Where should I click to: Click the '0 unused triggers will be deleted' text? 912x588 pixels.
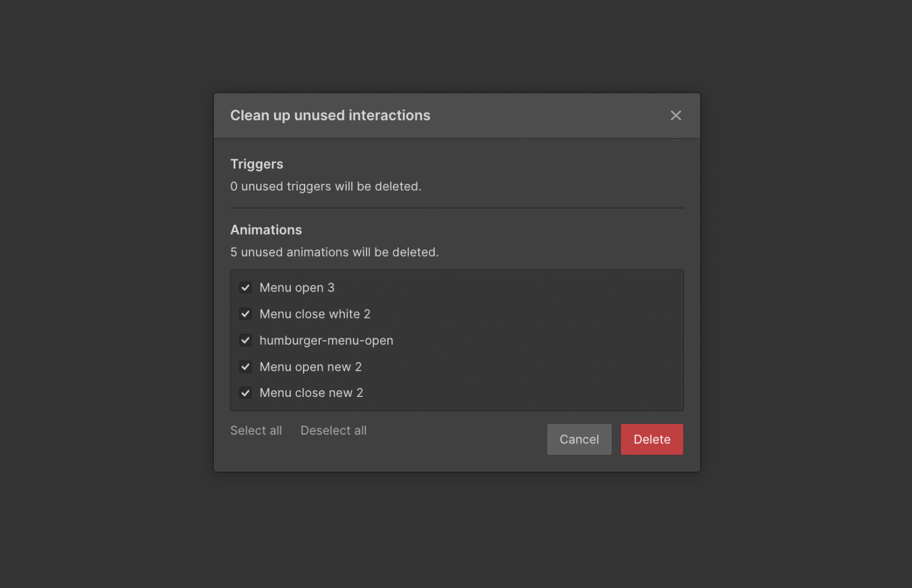(x=326, y=186)
